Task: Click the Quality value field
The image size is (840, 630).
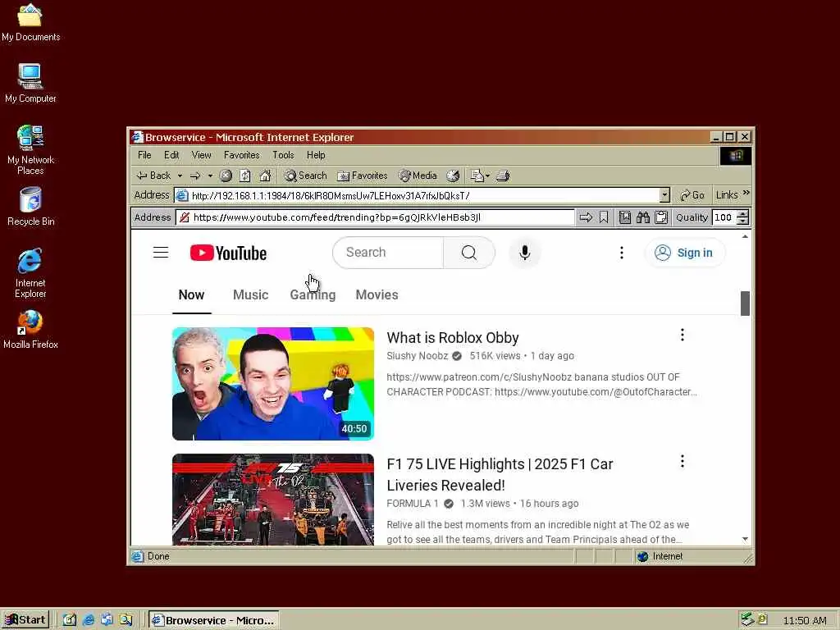Action: [x=724, y=217]
